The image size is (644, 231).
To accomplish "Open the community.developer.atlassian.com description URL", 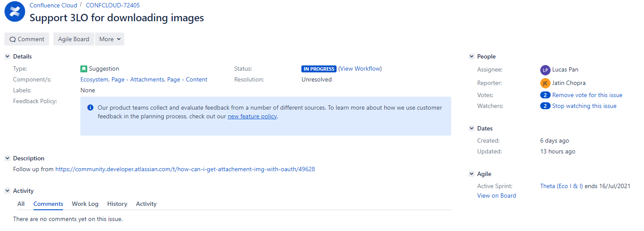I will (185, 169).
